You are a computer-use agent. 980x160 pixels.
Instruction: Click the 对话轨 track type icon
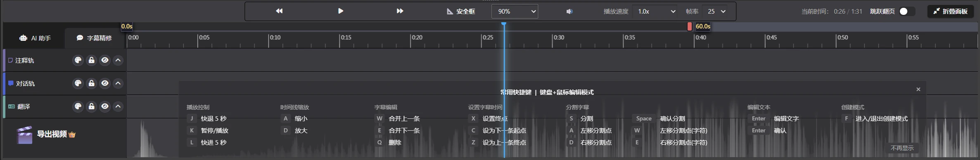[11, 83]
